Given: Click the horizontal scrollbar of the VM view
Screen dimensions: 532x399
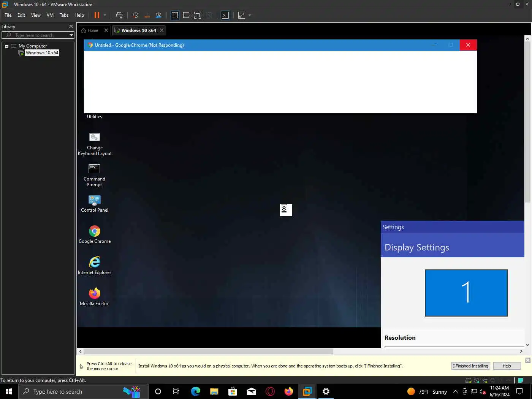Looking at the screenshot, I should [208, 351].
